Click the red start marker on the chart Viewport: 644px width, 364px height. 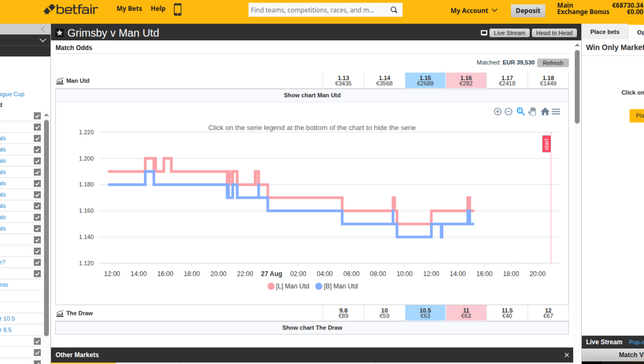pos(546,144)
